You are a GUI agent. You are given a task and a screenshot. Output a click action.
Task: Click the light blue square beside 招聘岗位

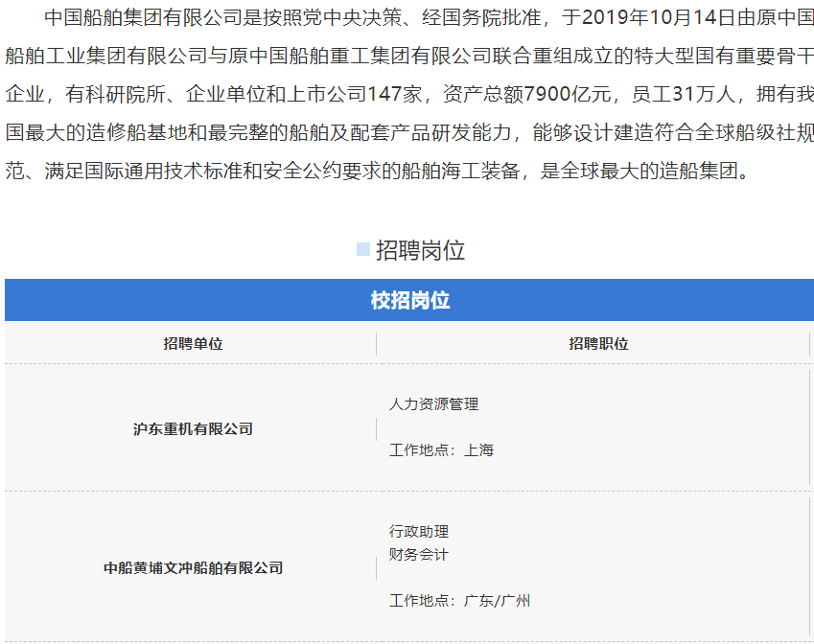363,249
